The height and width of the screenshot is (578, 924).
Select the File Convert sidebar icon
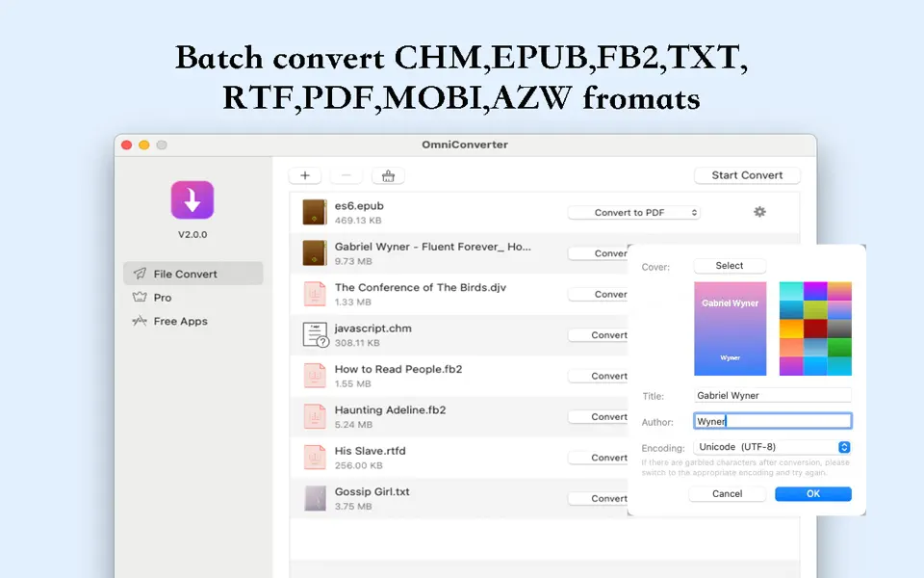tap(140, 273)
